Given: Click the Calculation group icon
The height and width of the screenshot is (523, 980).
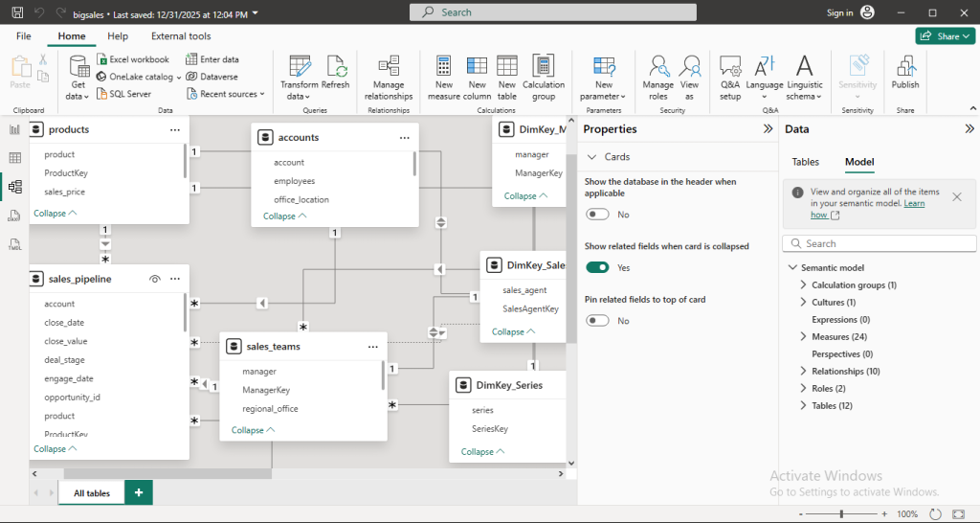Looking at the screenshot, I should click(x=544, y=67).
